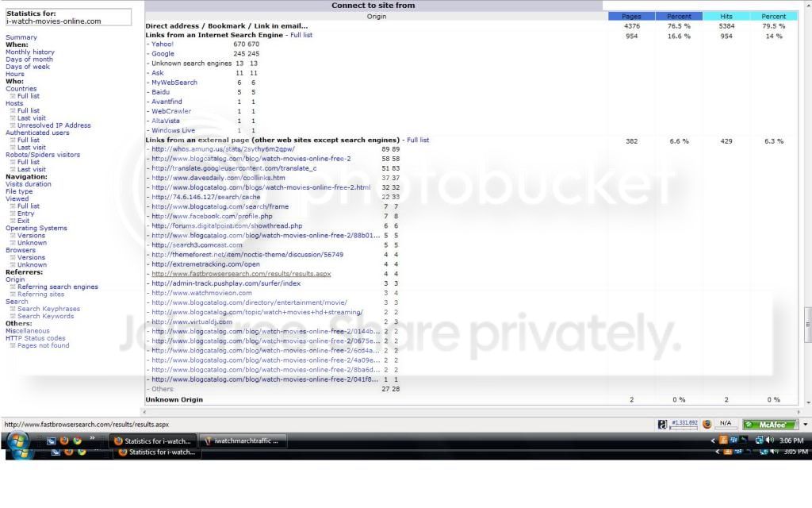
Task: Click the N/A status bar indicator
Action: click(726, 424)
